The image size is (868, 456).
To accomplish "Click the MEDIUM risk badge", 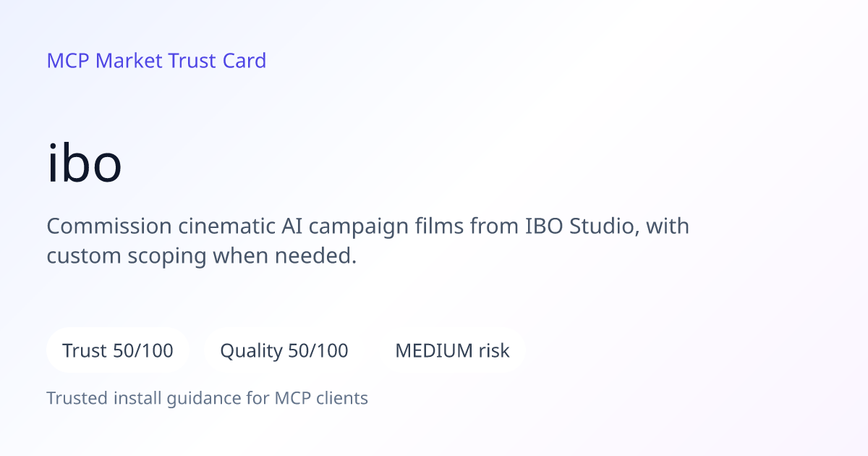I will tap(452, 350).
